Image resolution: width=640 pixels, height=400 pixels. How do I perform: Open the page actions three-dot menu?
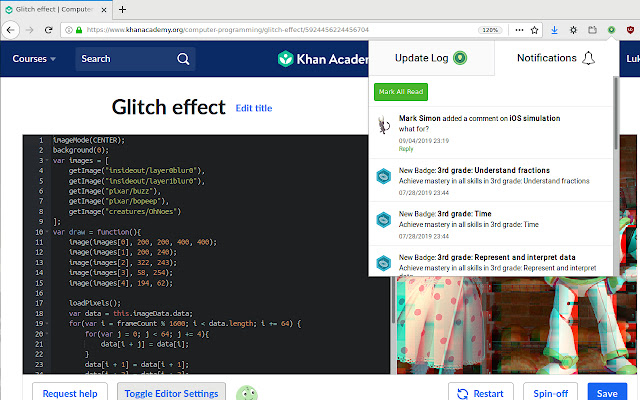tap(519, 30)
